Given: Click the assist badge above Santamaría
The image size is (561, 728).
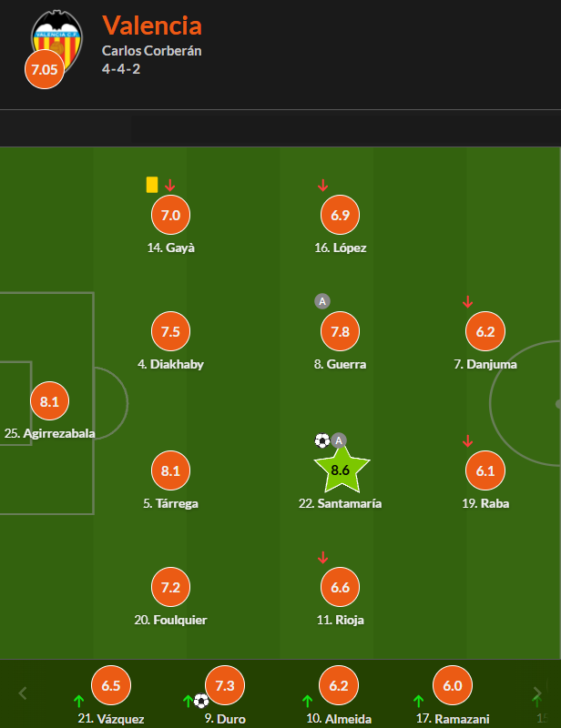Looking at the screenshot, I should click(339, 440).
